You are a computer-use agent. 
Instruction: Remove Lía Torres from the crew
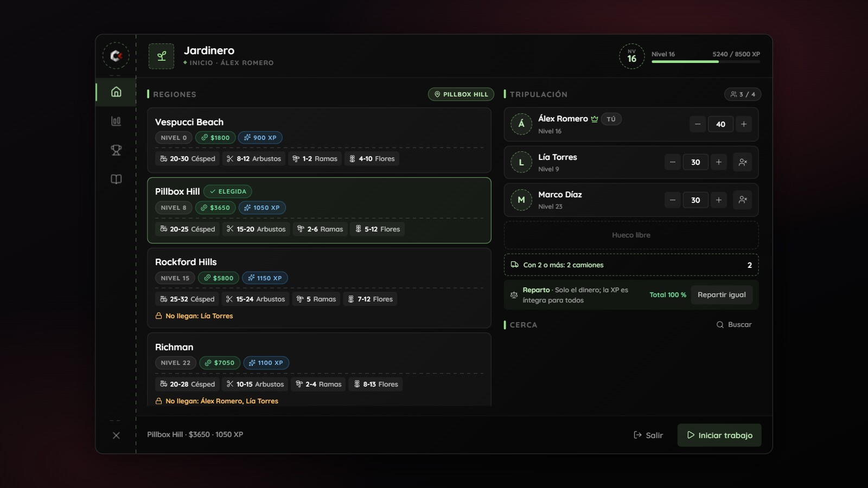point(743,162)
